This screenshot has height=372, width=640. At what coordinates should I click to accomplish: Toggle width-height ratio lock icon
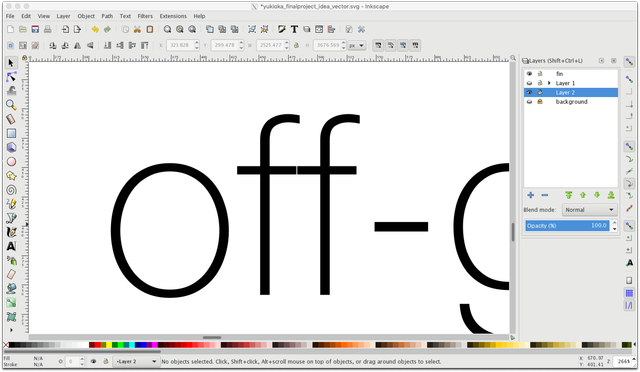(296, 45)
